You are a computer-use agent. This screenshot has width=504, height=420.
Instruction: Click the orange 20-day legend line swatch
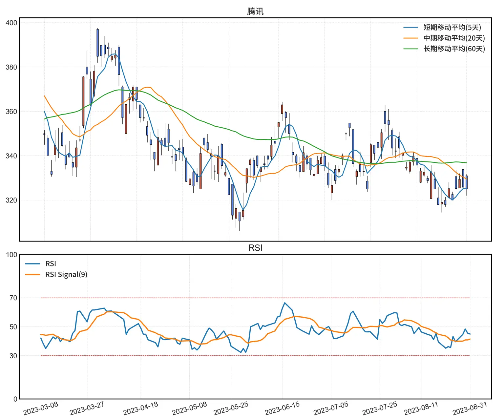pos(410,38)
